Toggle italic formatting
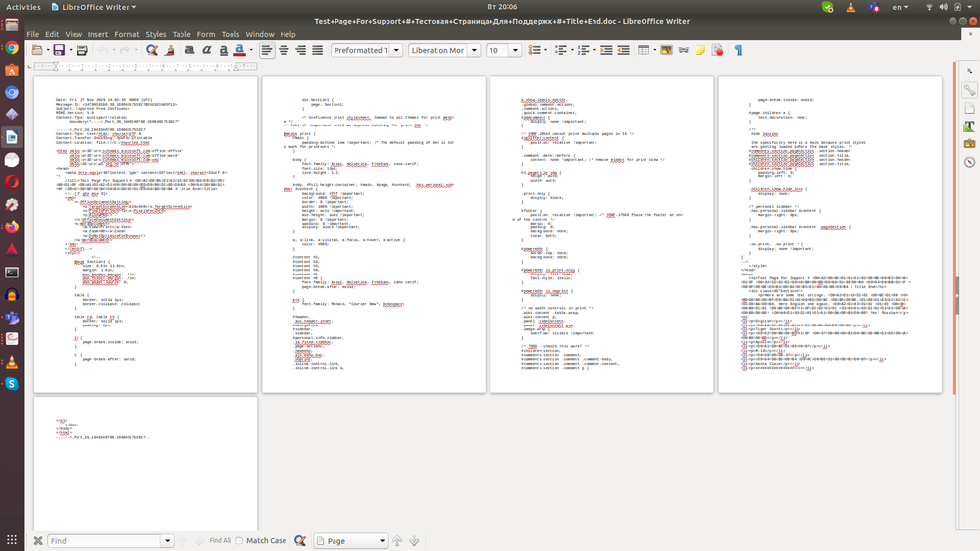Screen dimensions: 980x551 206,50
